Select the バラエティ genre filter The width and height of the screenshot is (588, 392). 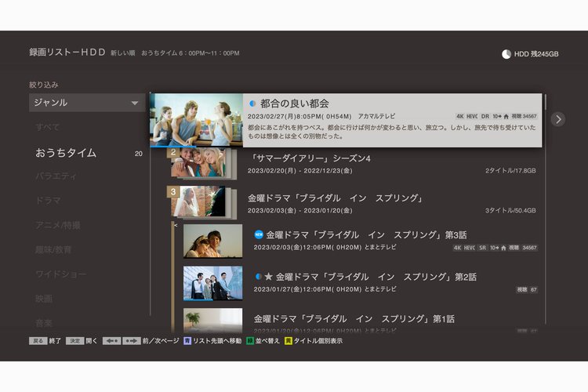56,176
